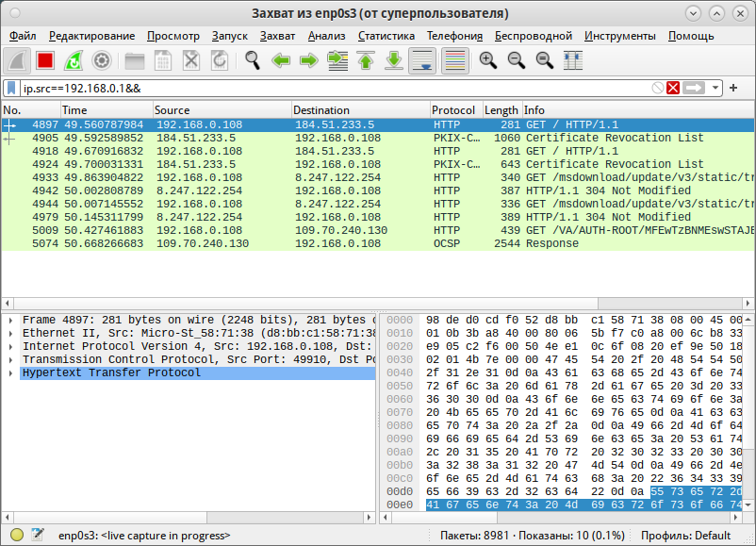Expand the Ethernet II tree node
Image resolution: width=756 pixels, height=546 pixels.
(x=10, y=333)
